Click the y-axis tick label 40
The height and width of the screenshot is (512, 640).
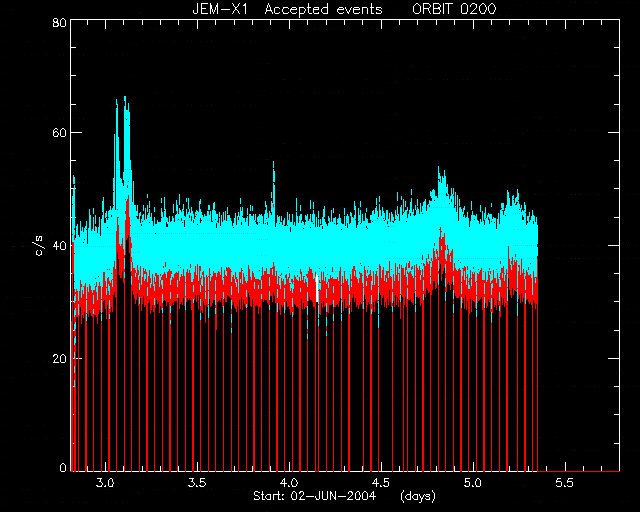point(59,246)
